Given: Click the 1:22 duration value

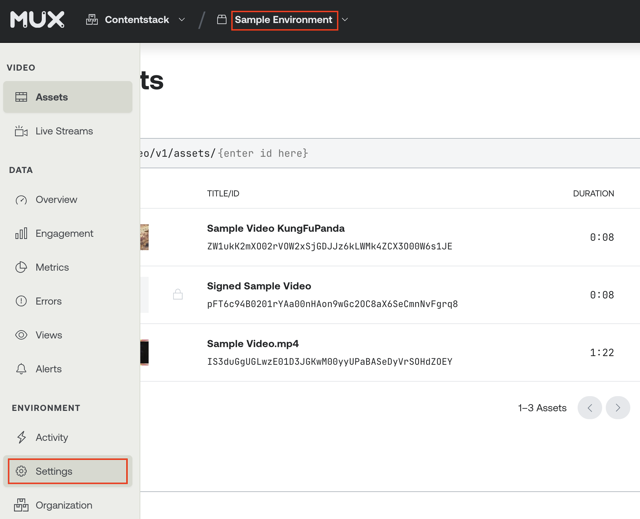Looking at the screenshot, I should [602, 353].
